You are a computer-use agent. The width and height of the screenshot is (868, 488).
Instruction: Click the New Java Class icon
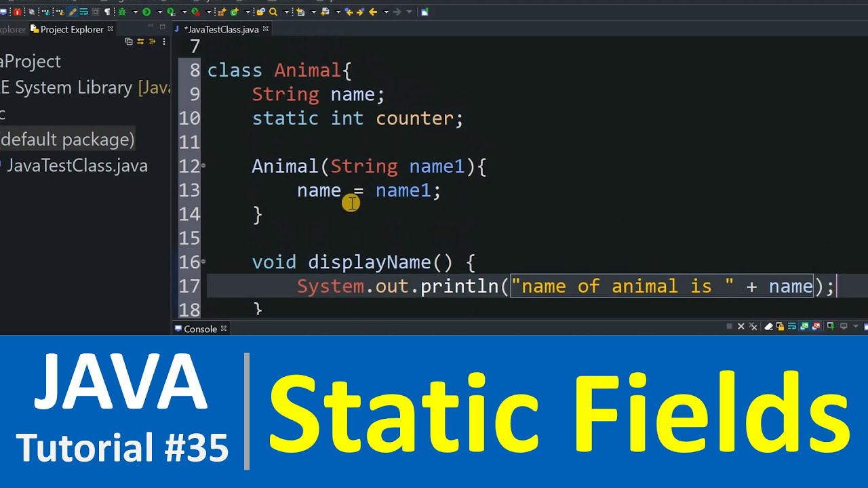click(234, 12)
